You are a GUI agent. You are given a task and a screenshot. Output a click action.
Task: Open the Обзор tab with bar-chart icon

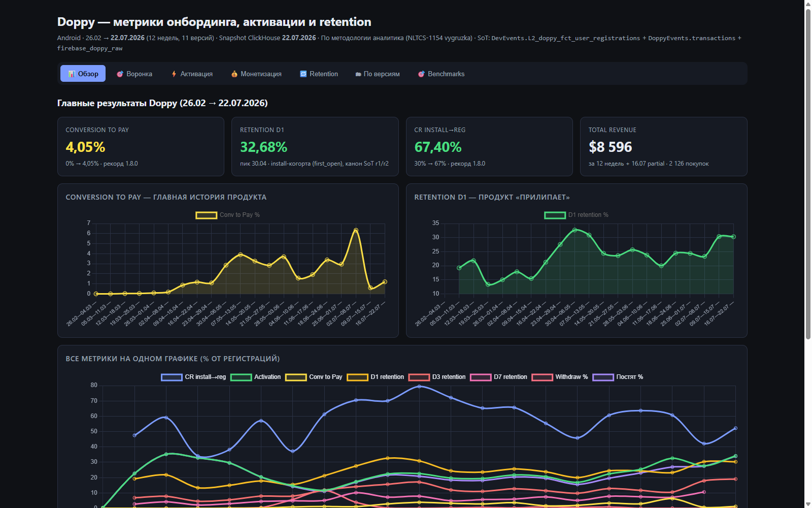[x=83, y=74]
